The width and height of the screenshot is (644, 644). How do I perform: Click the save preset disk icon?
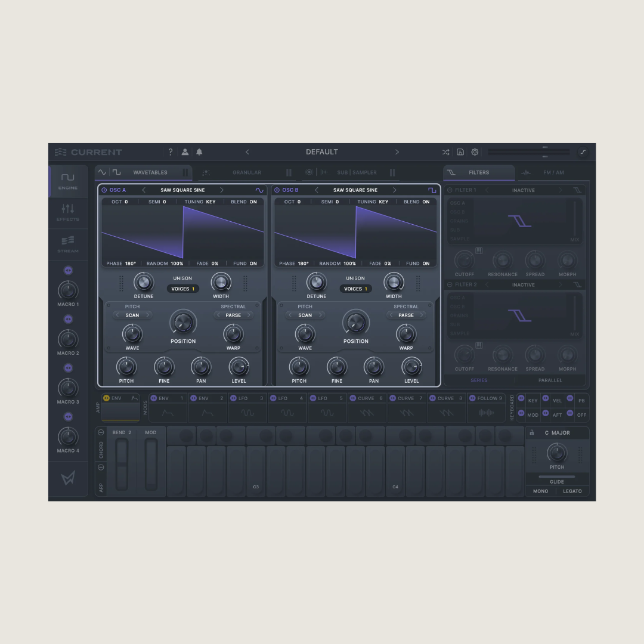point(460,152)
